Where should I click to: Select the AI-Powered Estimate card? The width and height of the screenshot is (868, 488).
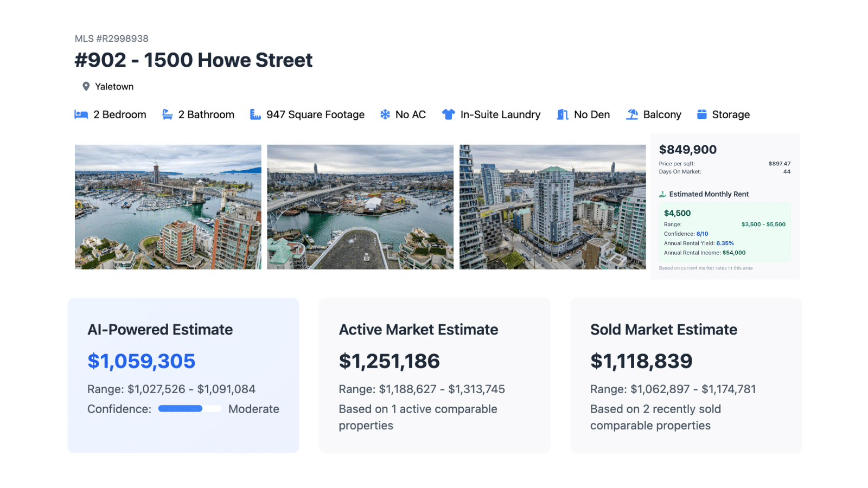pos(183,375)
